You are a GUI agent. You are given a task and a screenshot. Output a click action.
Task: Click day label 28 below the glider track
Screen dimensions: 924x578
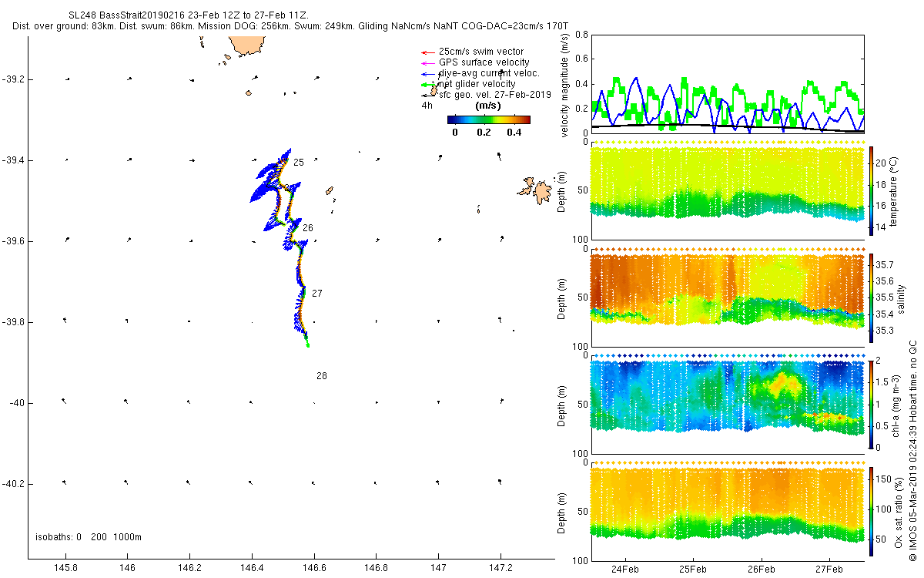[x=322, y=376]
